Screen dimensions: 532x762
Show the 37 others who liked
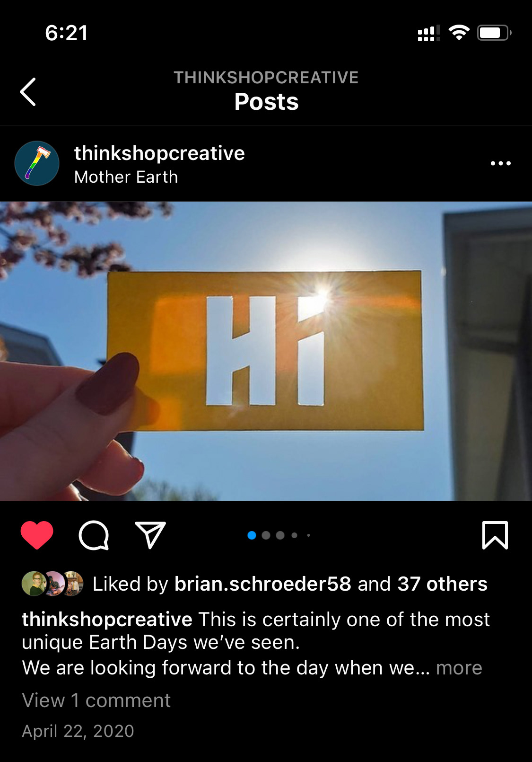tap(442, 584)
